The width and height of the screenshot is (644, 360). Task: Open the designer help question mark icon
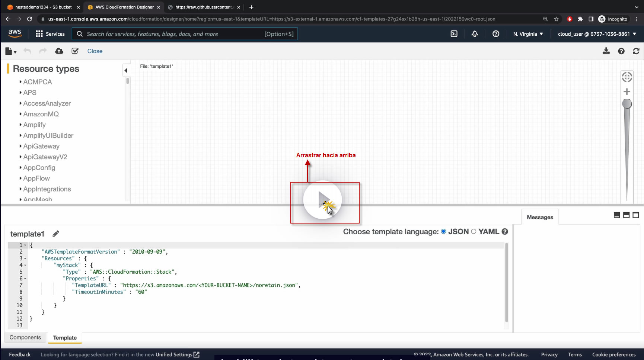pos(621,51)
